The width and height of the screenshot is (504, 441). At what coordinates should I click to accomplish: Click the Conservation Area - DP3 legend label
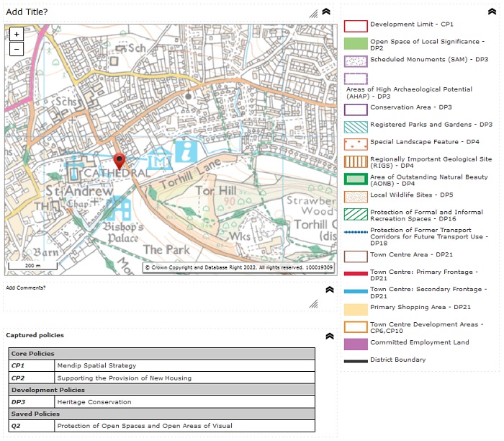pos(411,107)
